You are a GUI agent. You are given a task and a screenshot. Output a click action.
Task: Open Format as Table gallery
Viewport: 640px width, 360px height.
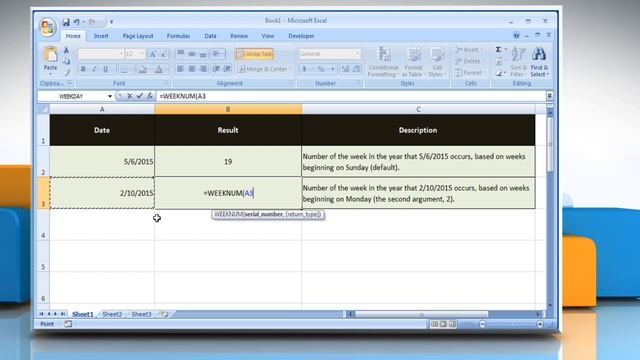coord(413,62)
